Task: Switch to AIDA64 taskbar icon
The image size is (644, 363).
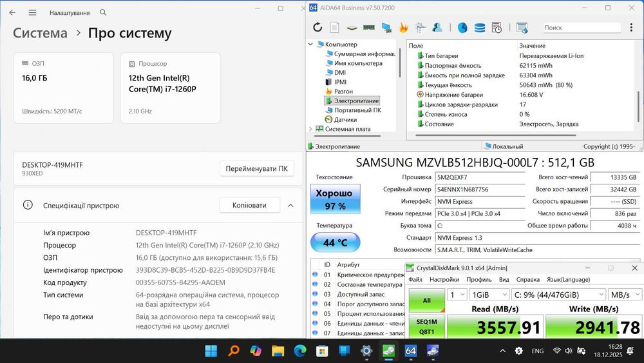Action: (x=411, y=351)
